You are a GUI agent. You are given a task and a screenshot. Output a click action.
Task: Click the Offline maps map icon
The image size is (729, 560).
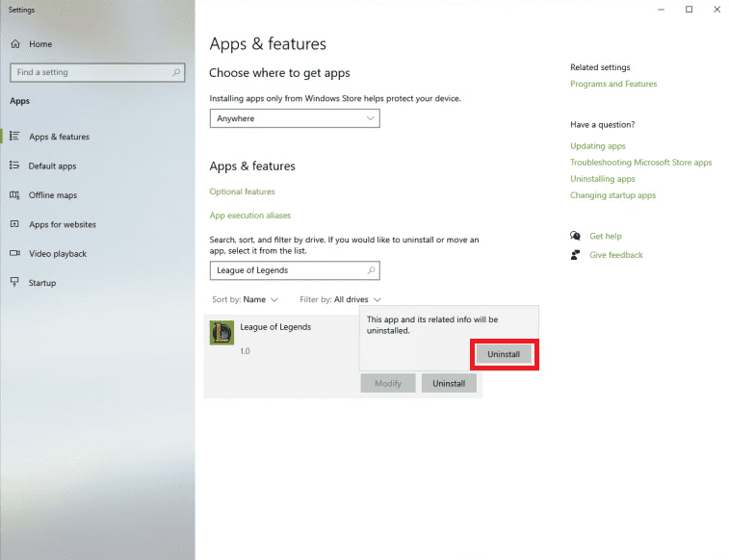[14, 195]
